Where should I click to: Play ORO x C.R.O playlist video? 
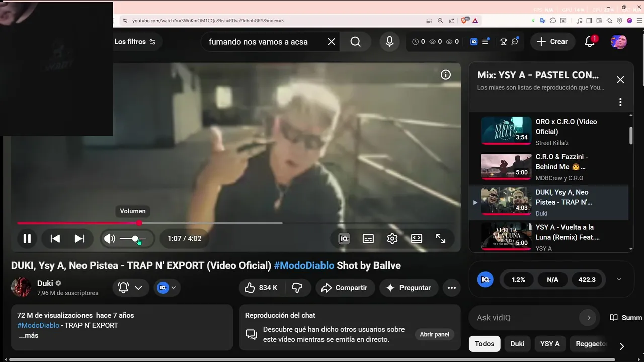(x=548, y=132)
